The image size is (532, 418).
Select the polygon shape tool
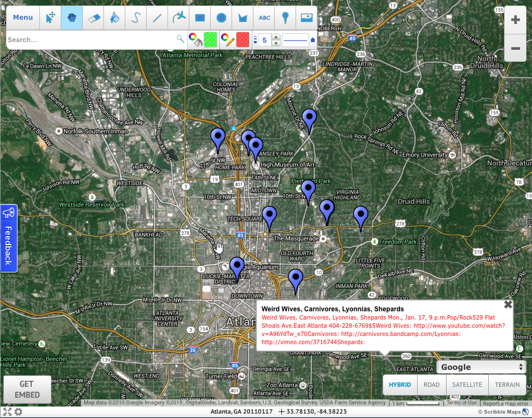(242, 18)
